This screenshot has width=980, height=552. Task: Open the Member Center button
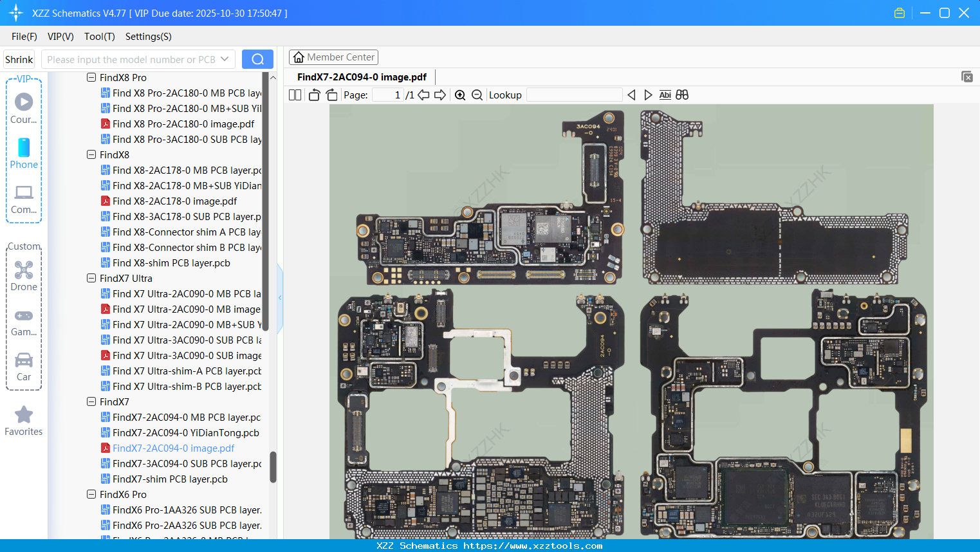pos(333,57)
